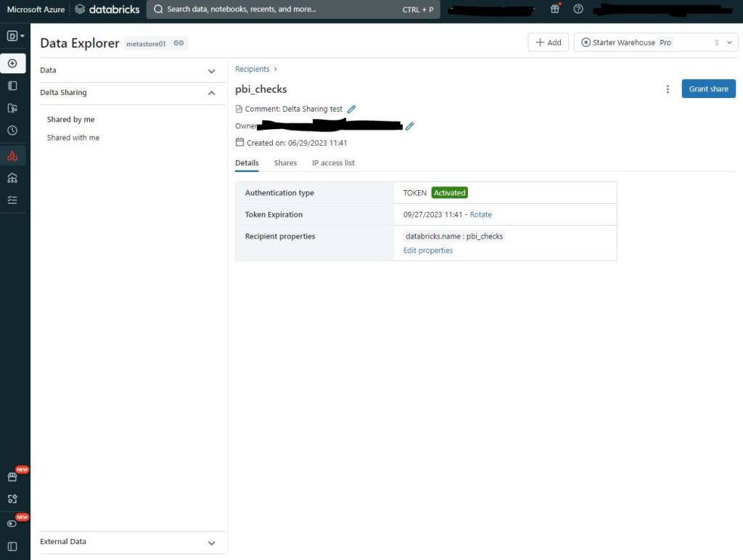Switch to the IP access list tab
Screen dimensions: 743x560
333,163
